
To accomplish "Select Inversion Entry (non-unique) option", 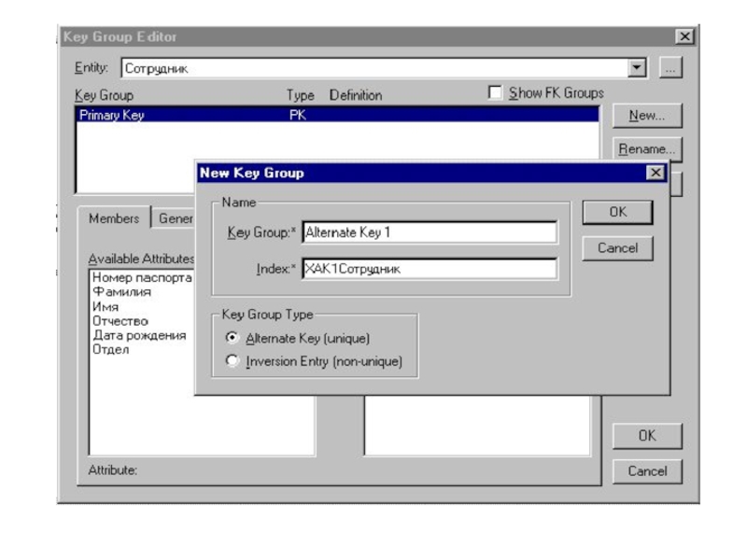I will click(x=233, y=361).
